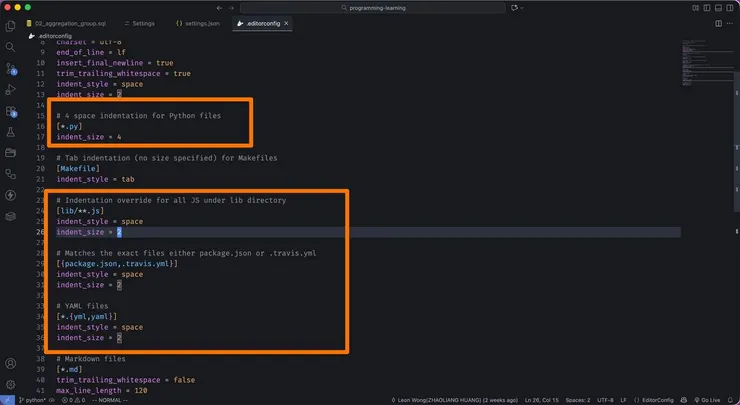Go forward with the right arrow
The height and width of the screenshot is (405, 740).
tap(231, 8)
